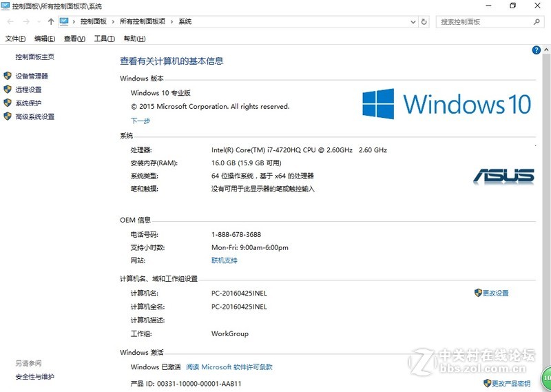This screenshot has width=551, height=392.
Task: Click 更改产品密钥 link
Action: coord(511,384)
